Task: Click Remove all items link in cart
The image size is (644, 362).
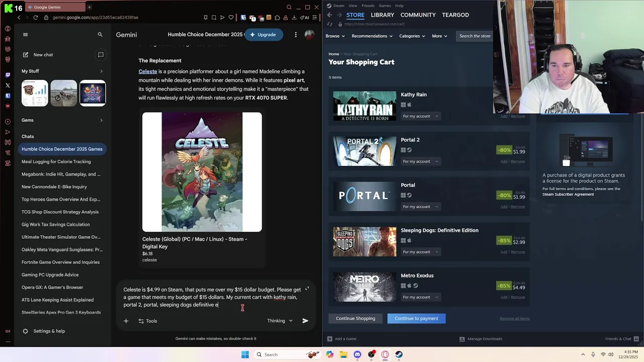Action: pyautogui.click(x=514, y=318)
